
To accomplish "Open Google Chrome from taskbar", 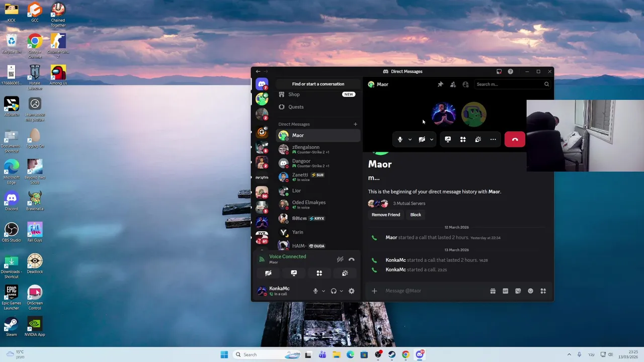I will (x=406, y=354).
